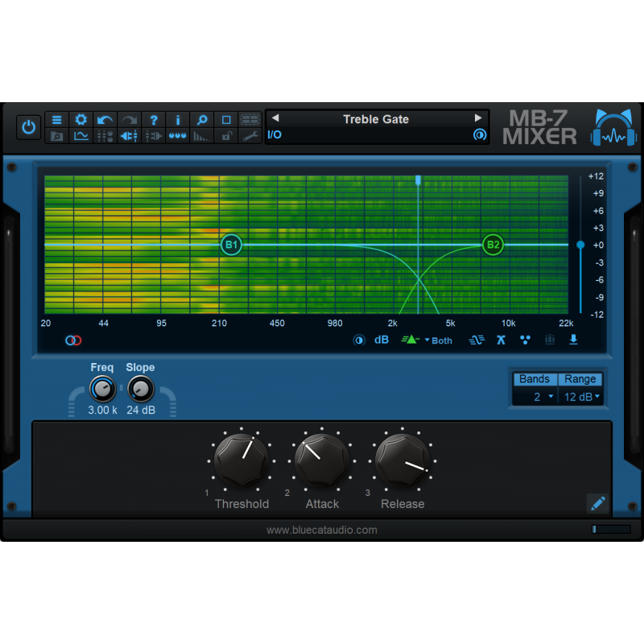Select the zoom magnifier toolbar icon
644x644 pixels.
tap(201, 118)
